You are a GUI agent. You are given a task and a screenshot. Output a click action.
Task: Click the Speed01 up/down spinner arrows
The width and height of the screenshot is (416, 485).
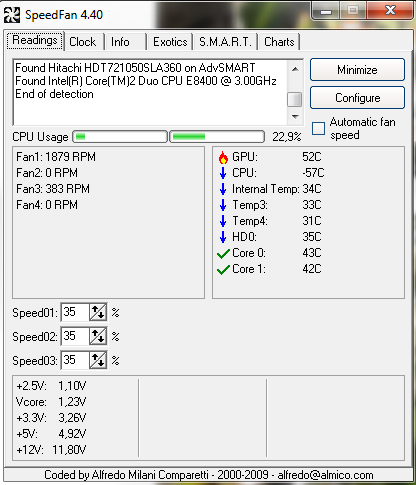tap(98, 312)
